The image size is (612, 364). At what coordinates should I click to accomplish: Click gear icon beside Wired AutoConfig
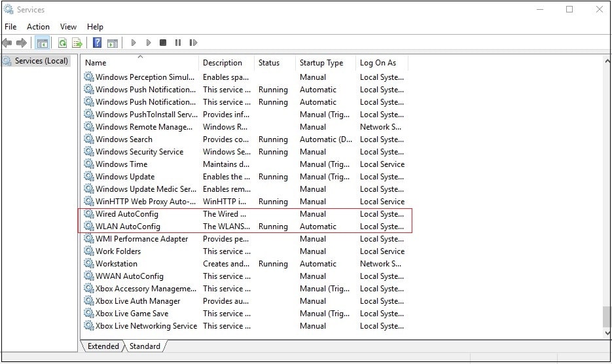pyautogui.click(x=89, y=213)
